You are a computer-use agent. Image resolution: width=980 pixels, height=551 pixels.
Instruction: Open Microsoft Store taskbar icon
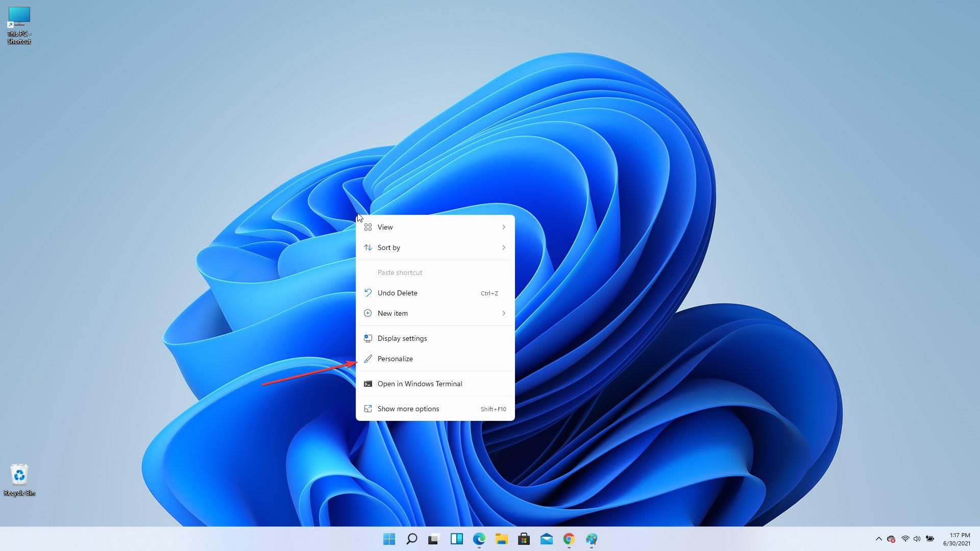pos(524,539)
